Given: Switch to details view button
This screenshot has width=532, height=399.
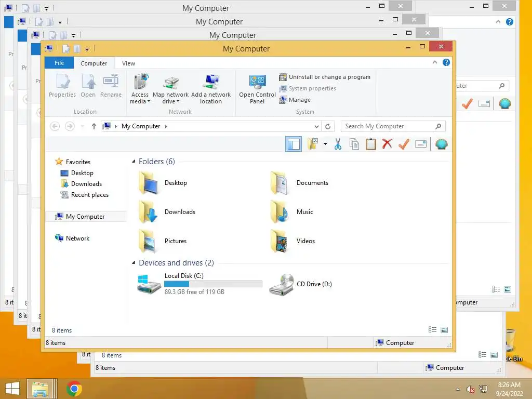Looking at the screenshot, I should coord(432,330).
